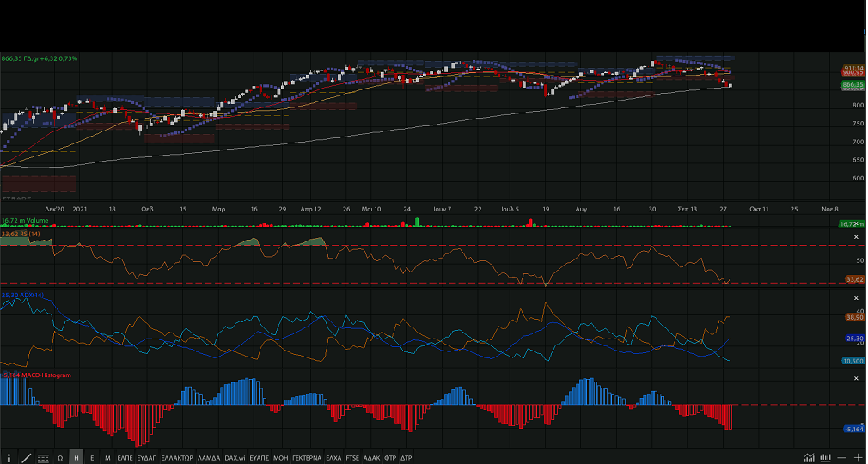Image resolution: width=868 pixels, height=464 pixels.
Task: Zoom in with the plus icon
Action: point(858,458)
